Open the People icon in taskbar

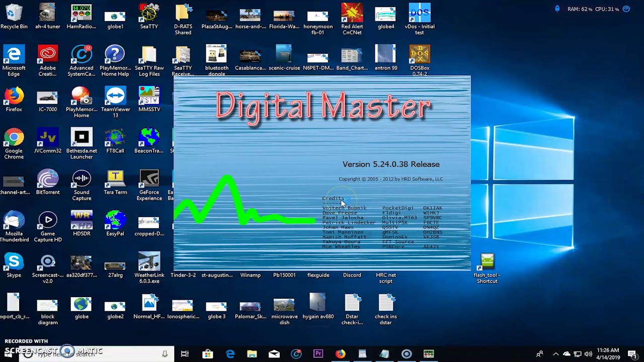pos(539,354)
